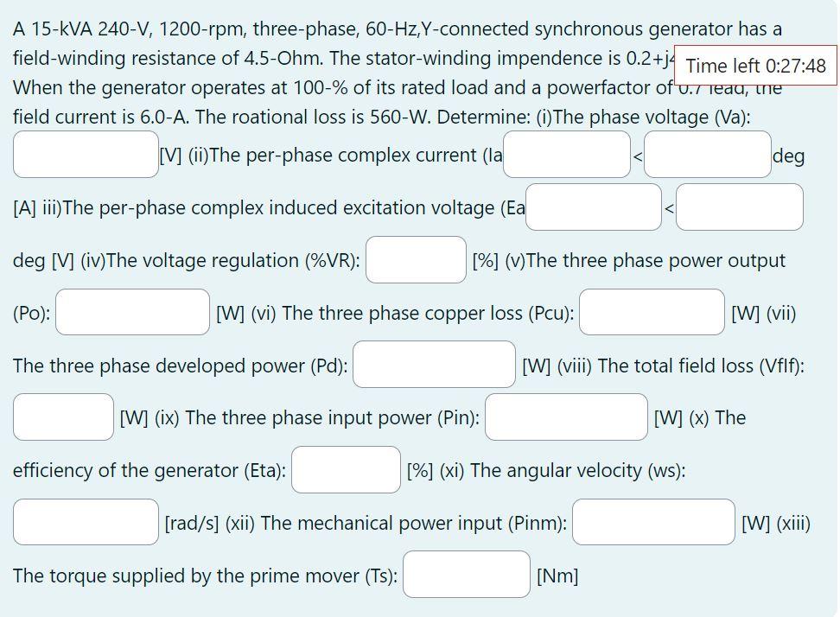Click the input power (Pin) answer box
Viewport: 840px width, 617px height.
(x=566, y=417)
